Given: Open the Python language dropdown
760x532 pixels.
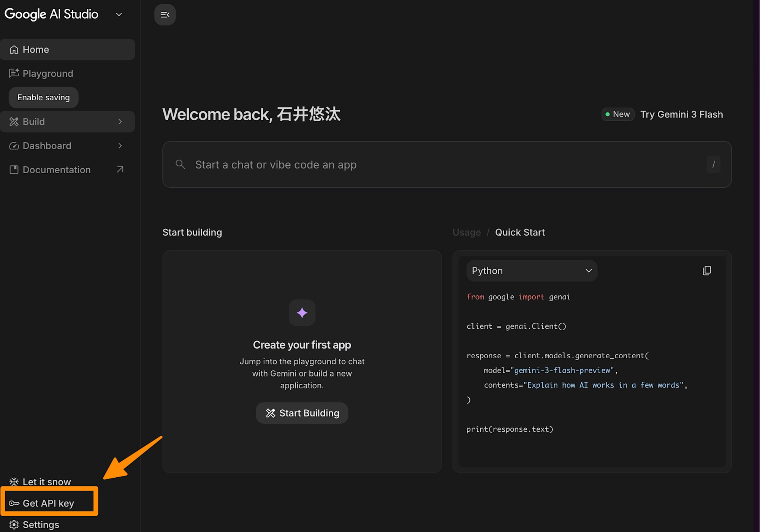Looking at the screenshot, I should [x=531, y=271].
